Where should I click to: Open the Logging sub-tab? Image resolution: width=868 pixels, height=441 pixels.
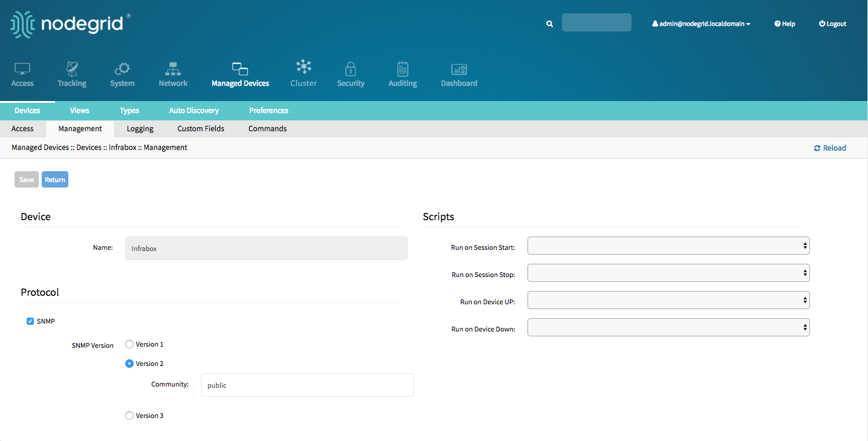[x=140, y=129]
